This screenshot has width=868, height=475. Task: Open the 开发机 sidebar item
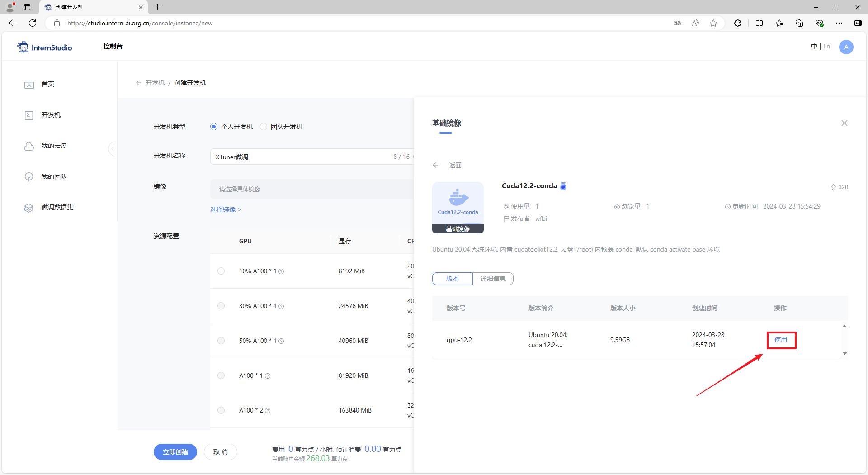point(51,115)
